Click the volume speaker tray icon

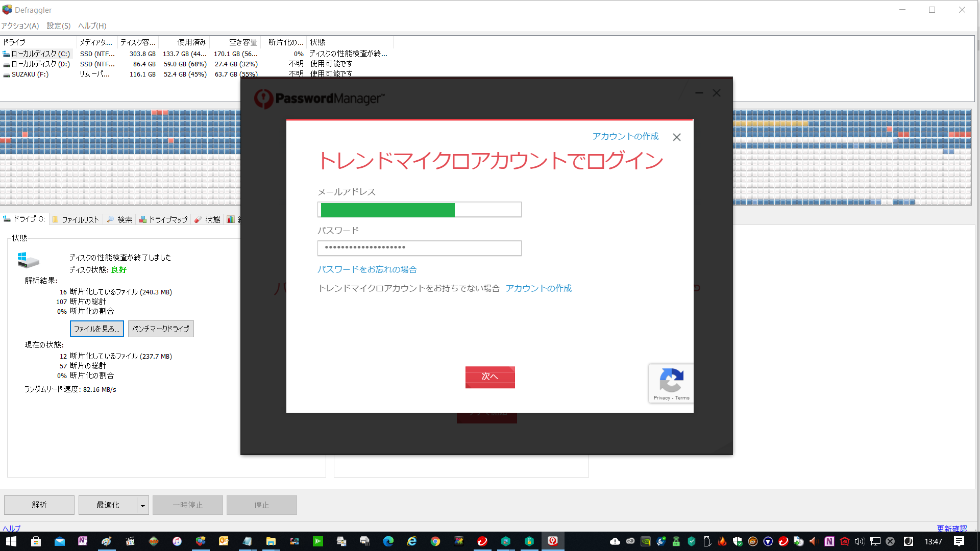pos(860,541)
